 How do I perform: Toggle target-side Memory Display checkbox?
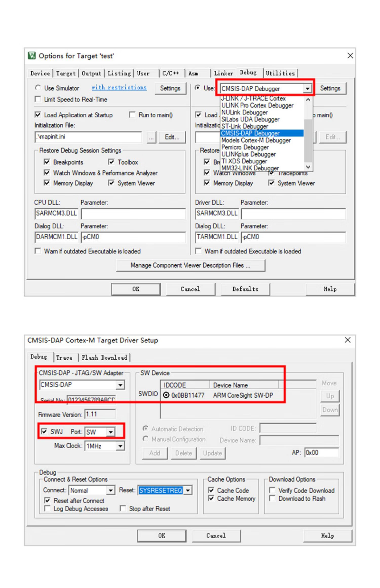[x=207, y=183]
